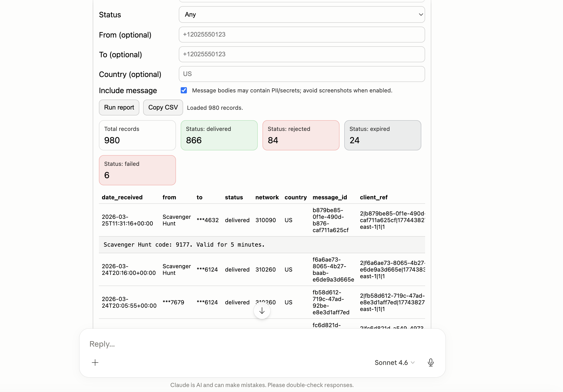
Task: Click the scroll-to-bottom arrow button
Action: pos(262,311)
